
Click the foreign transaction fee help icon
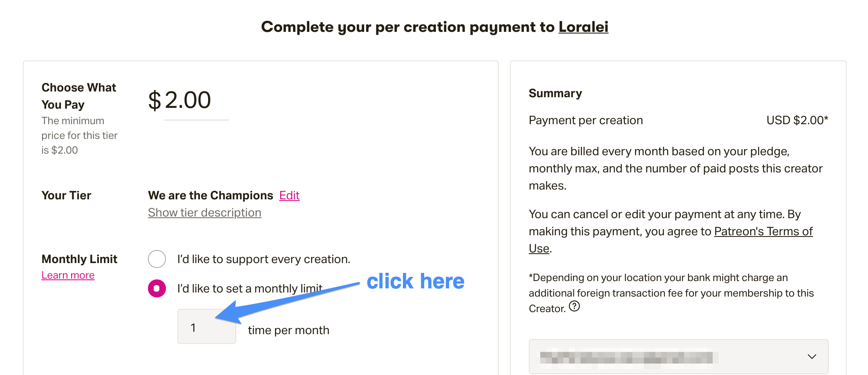(x=574, y=306)
